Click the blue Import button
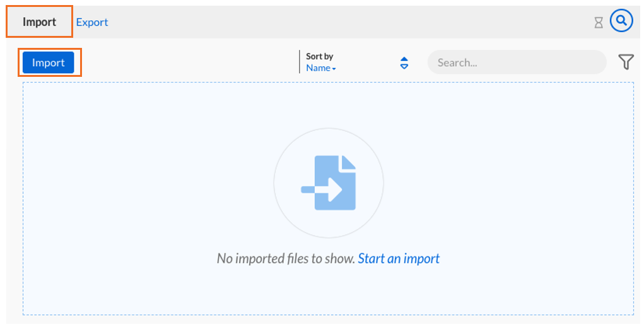 (49, 62)
